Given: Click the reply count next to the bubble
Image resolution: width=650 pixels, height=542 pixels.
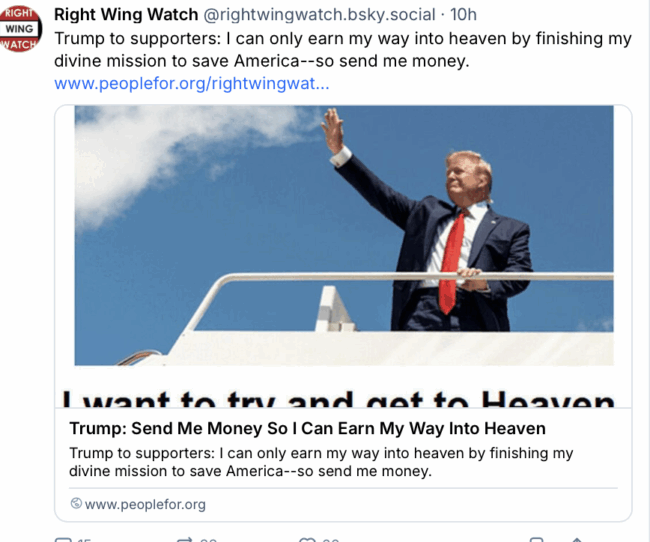Looking at the screenshot, I should 84,540.
